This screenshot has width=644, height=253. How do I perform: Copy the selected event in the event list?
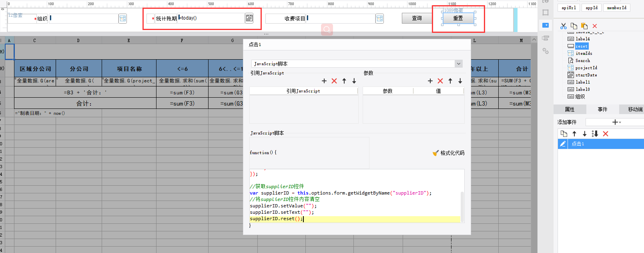(x=564, y=134)
